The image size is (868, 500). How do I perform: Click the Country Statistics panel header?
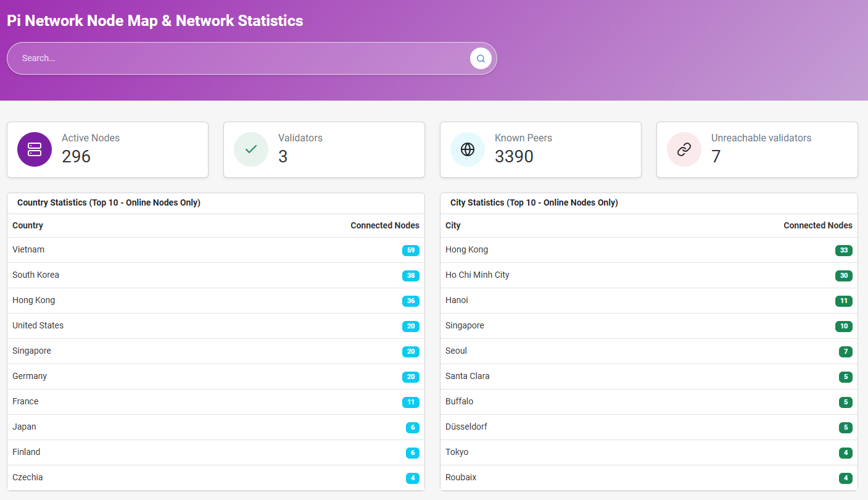(x=108, y=202)
